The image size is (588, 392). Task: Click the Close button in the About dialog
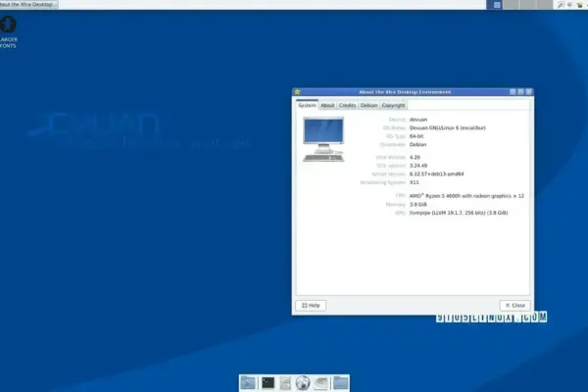tap(515, 306)
